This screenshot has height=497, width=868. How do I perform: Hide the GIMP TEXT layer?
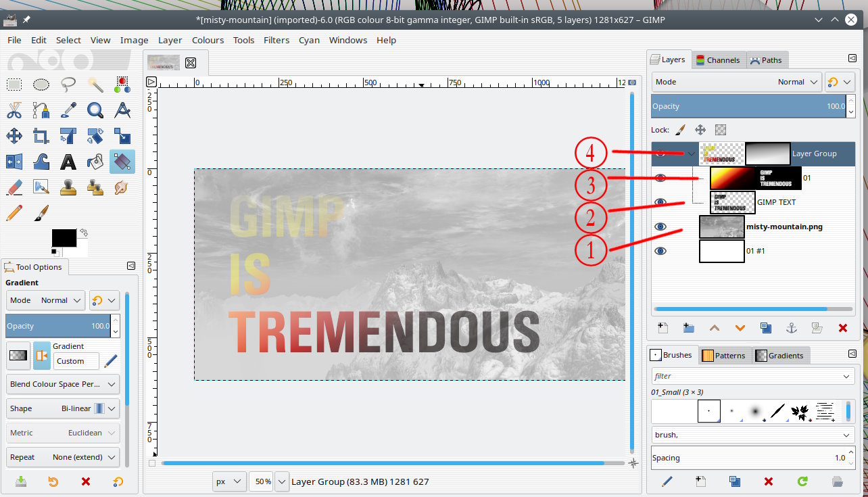(661, 202)
